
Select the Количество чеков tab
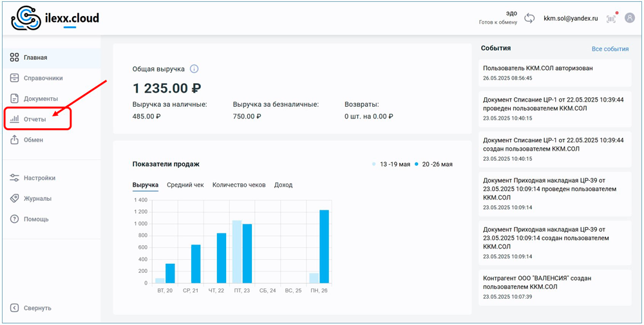point(238,185)
